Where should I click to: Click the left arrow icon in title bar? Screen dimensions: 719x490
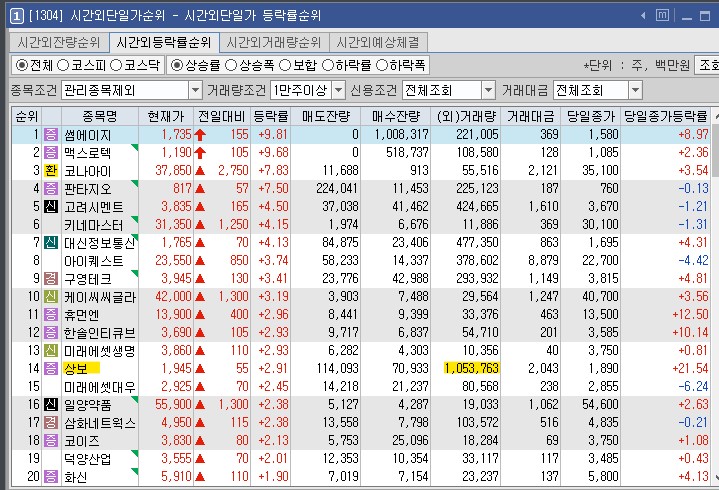[x=643, y=16]
